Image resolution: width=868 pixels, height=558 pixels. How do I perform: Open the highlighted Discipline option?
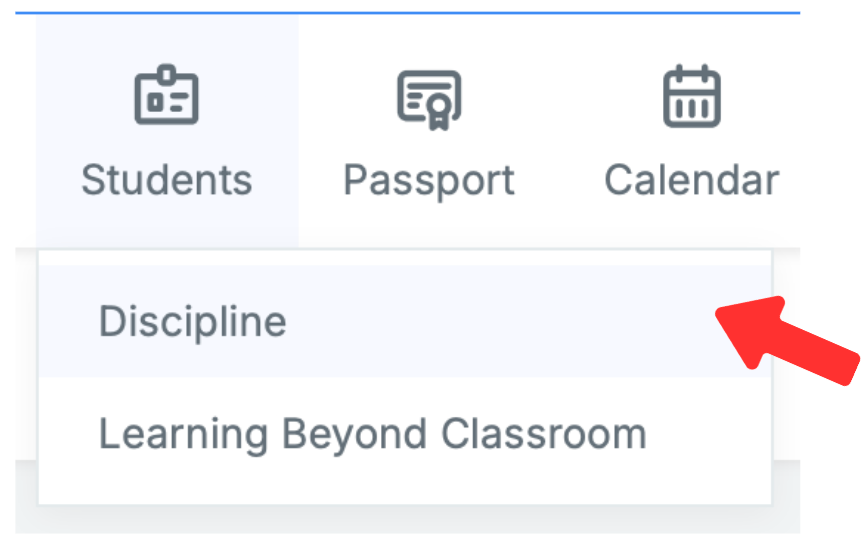[193, 322]
